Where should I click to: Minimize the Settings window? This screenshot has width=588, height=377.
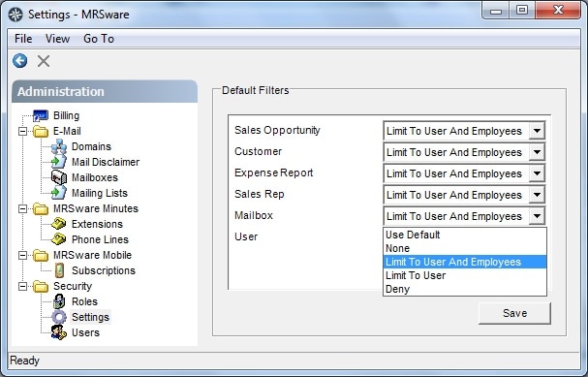[496, 10]
